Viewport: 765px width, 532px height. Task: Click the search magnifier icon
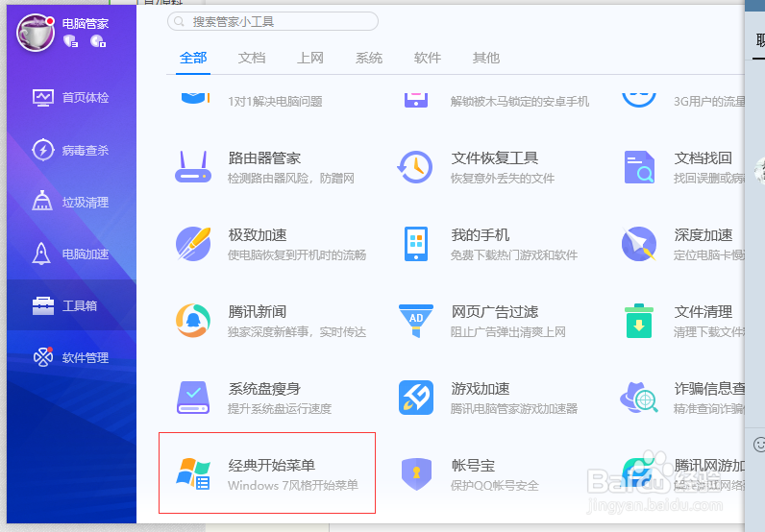click(179, 21)
